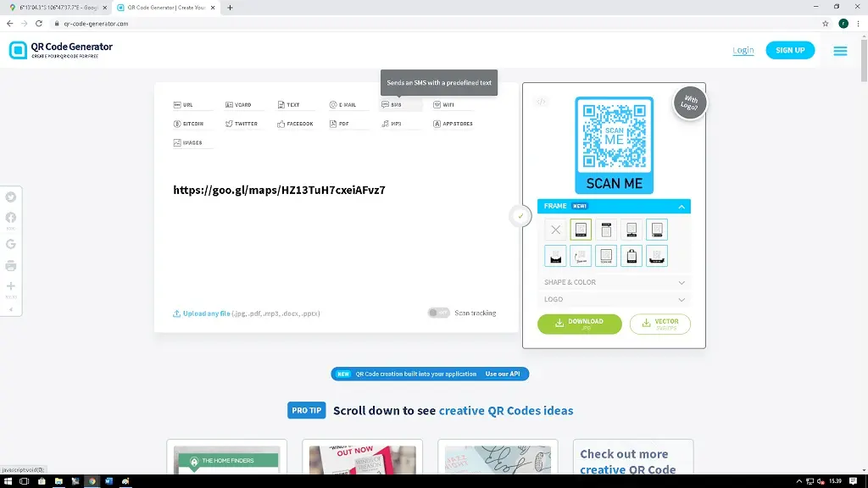
Task: Toggle the Scan tracking switch
Action: pyautogui.click(x=438, y=313)
